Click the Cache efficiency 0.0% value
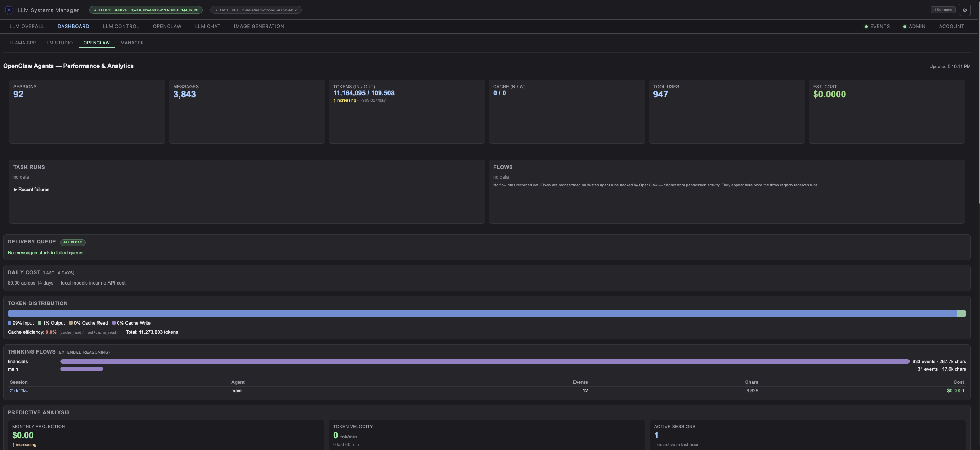This screenshot has height=450, width=980. (x=51, y=332)
